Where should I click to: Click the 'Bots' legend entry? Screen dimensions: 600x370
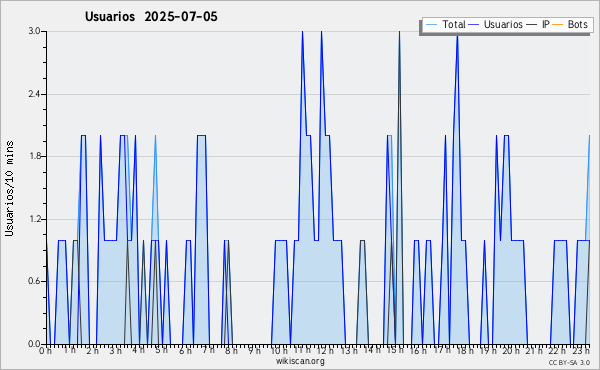[577, 24]
